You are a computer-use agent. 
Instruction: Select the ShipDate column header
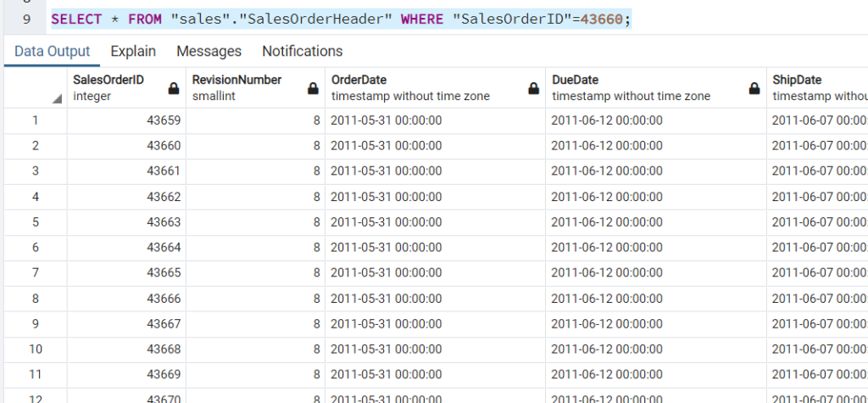click(817, 87)
